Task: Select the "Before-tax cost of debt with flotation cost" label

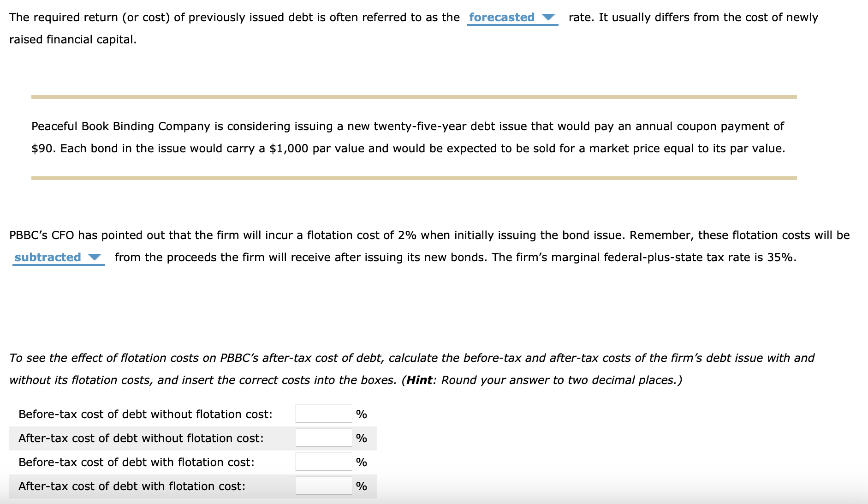Action: (136, 462)
